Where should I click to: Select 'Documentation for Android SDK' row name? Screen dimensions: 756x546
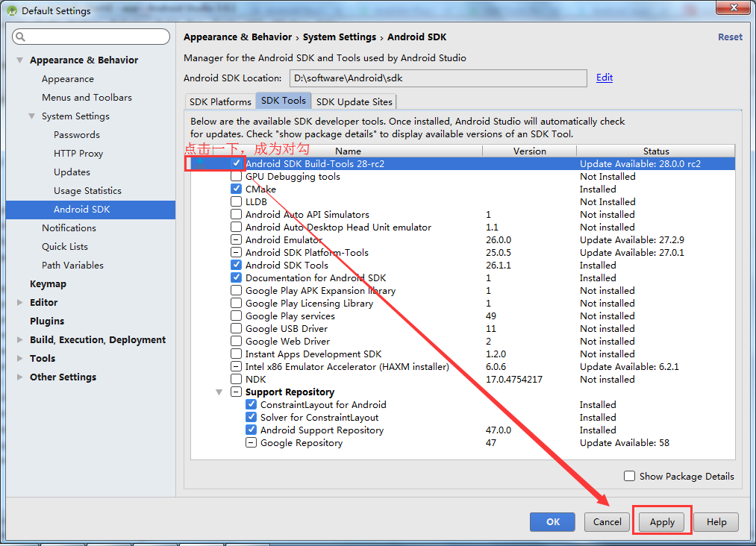click(316, 278)
